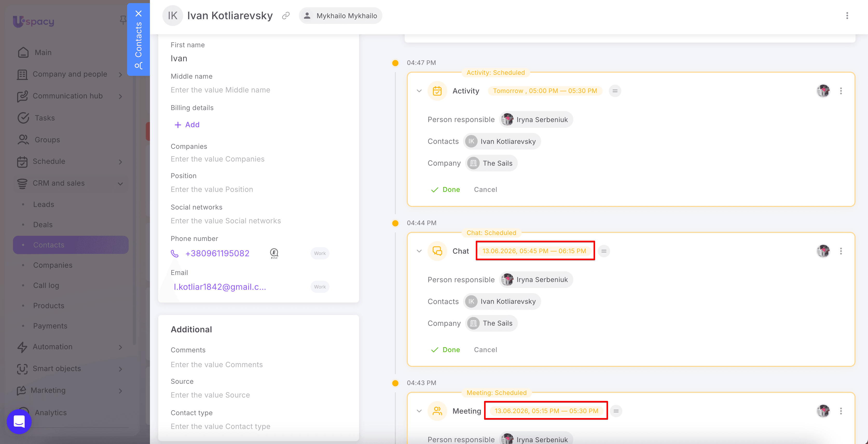Viewport: 868px width, 444px height.
Task: Open Iryna Serbeniuk on the Activity card
Action: tap(536, 120)
